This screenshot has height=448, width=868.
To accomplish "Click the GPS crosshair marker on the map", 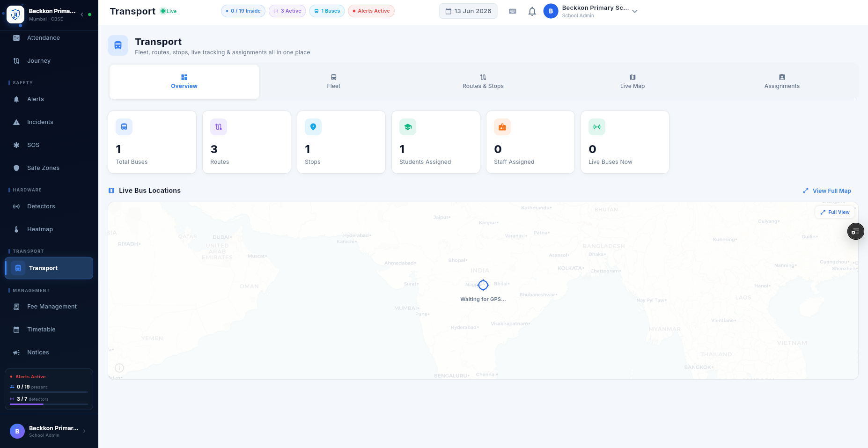I will 483,285.
